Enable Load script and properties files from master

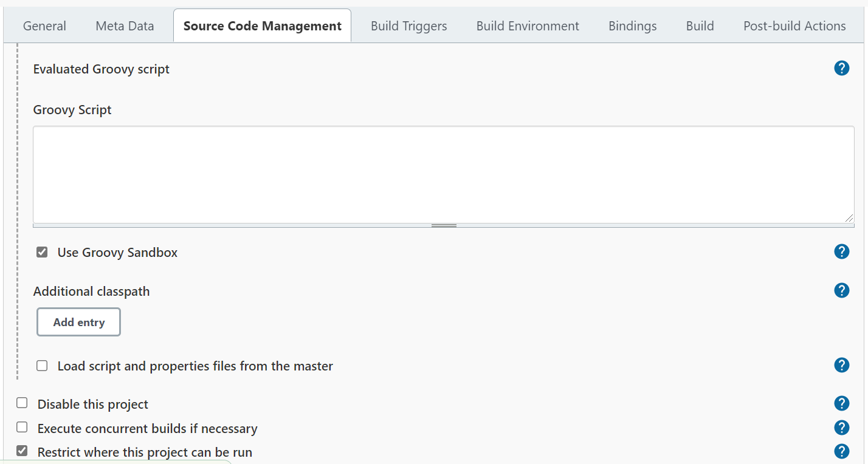[x=42, y=366]
